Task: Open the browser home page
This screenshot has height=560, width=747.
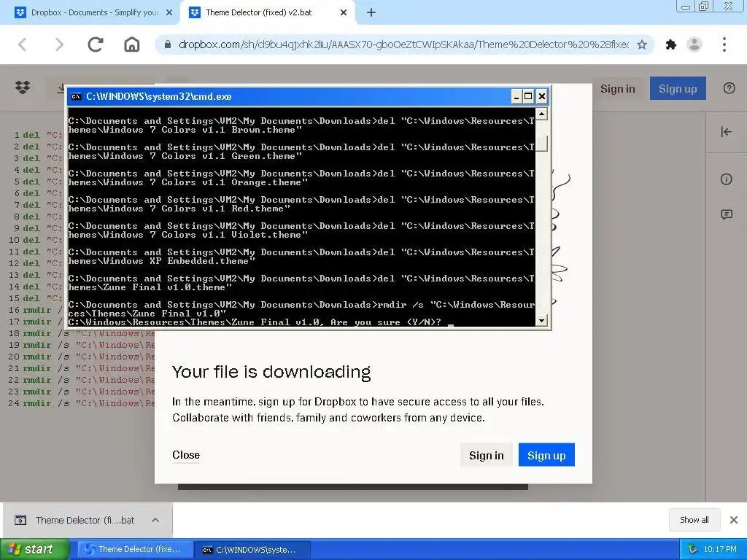Action: point(131,44)
